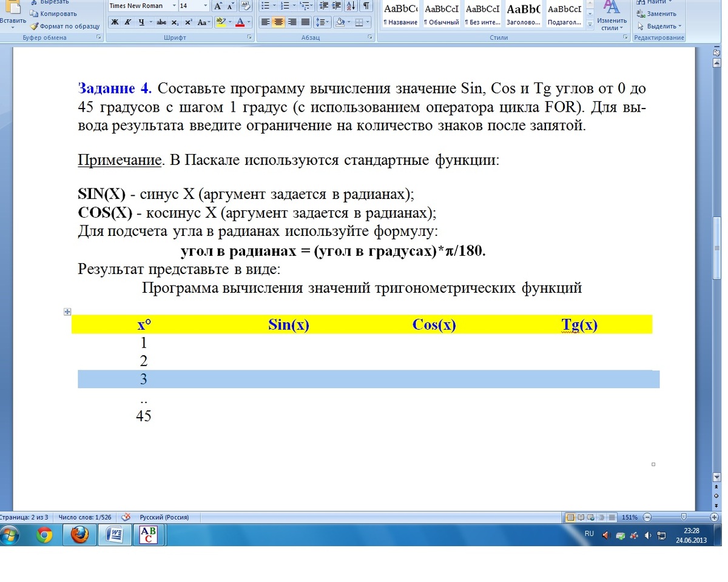Increase font size with grow font icon

click(218, 6)
